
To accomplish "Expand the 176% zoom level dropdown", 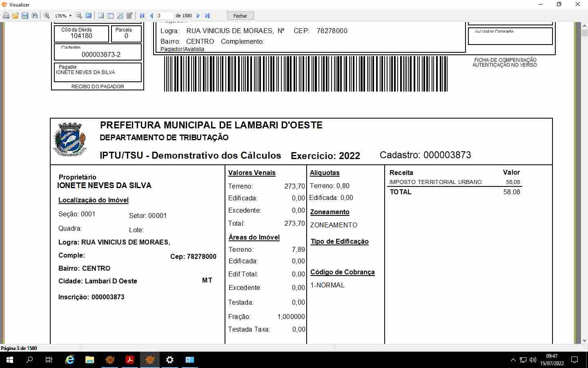I will pos(70,16).
